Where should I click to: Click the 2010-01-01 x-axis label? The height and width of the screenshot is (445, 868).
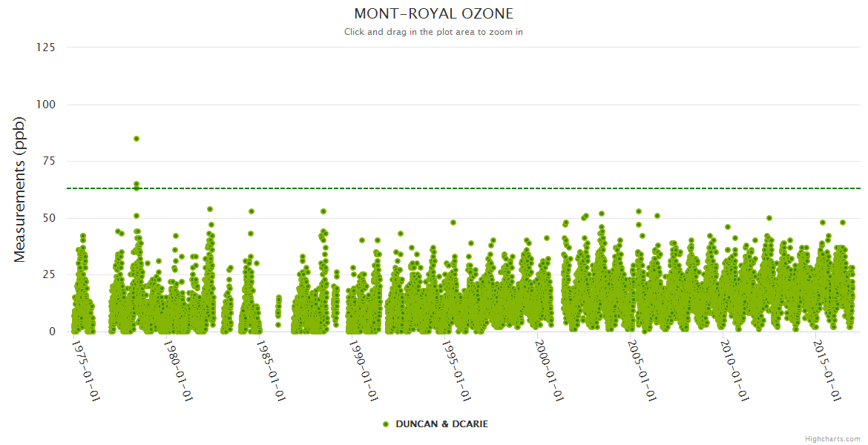(734, 369)
